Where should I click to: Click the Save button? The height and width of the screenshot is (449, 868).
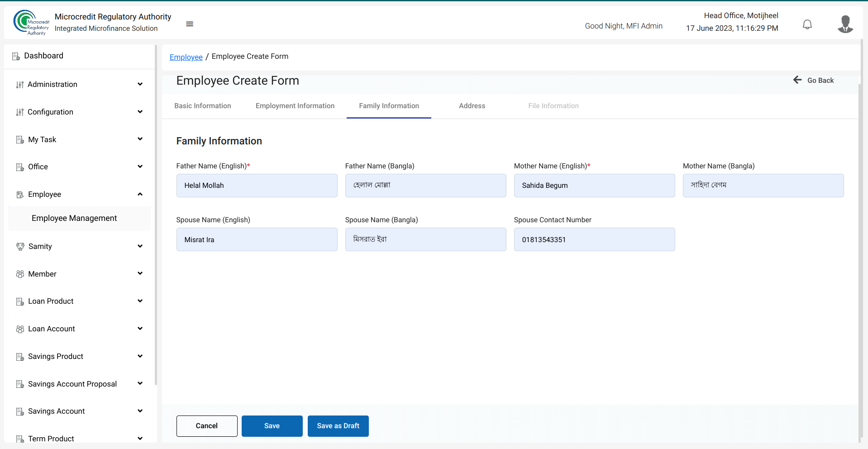[272, 426]
